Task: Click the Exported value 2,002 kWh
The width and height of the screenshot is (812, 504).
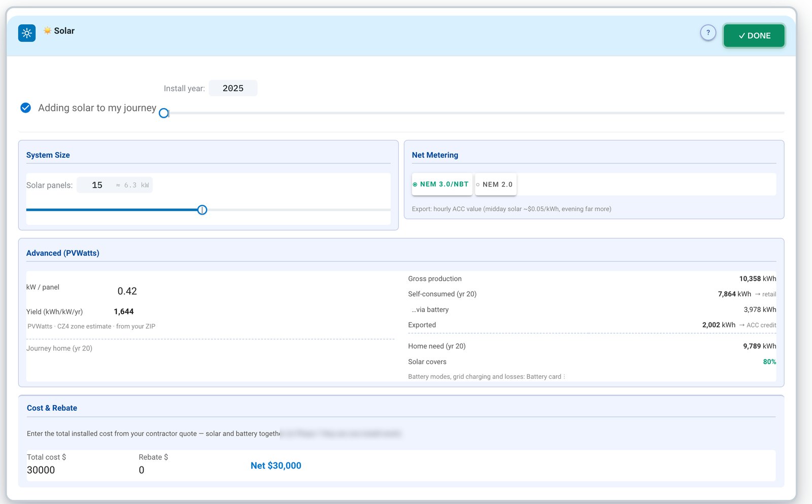Action: coord(719,325)
